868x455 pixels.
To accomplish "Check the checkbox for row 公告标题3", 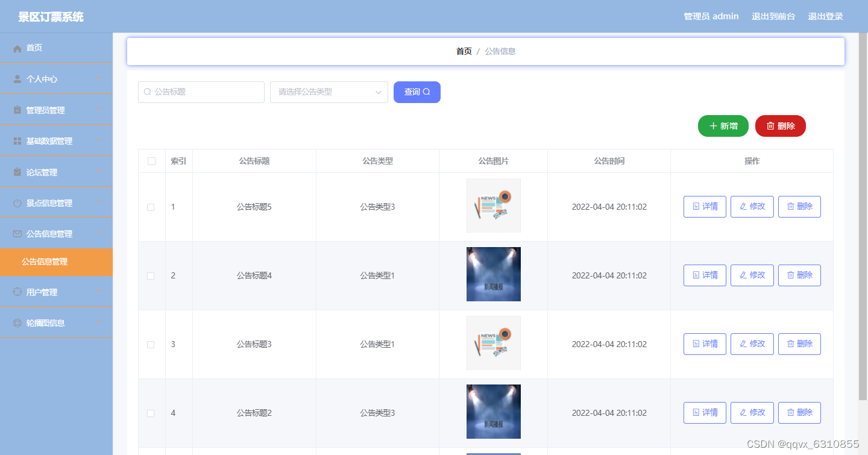I will coord(151,345).
